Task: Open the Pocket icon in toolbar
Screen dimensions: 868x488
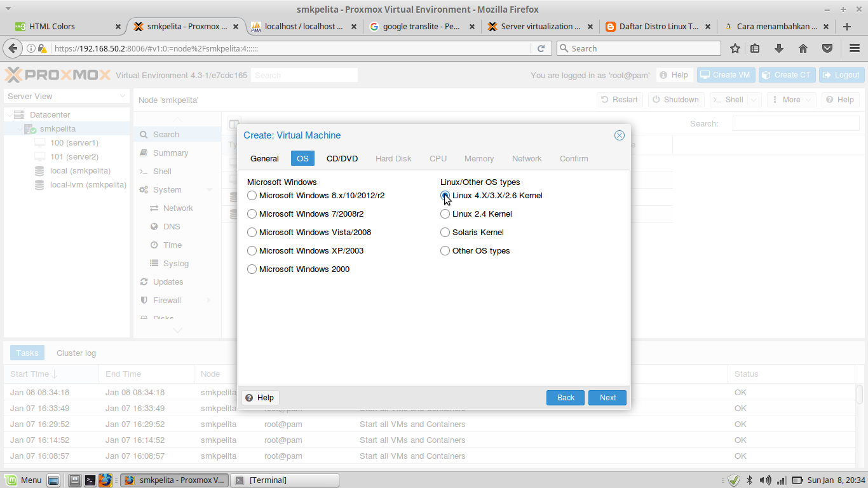Action: (x=827, y=48)
